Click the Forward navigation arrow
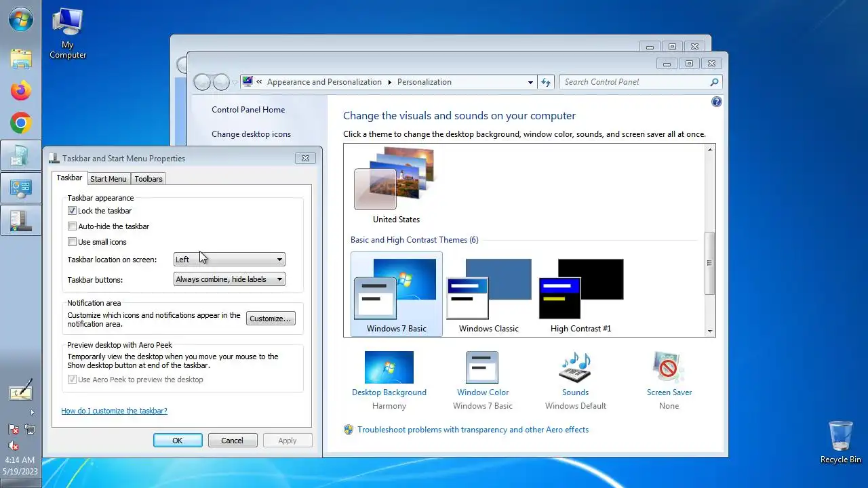This screenshot has width=868, height=488. (221, 82)
